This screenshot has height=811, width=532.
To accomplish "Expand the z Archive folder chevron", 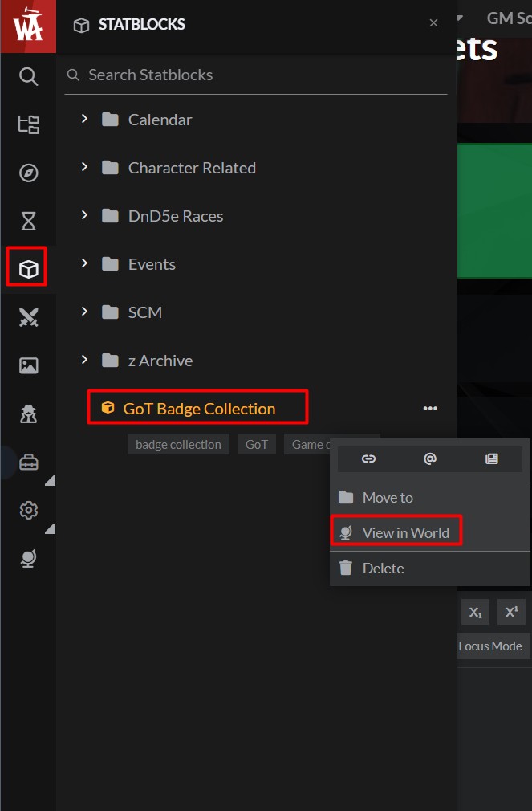I will point(84,361).
